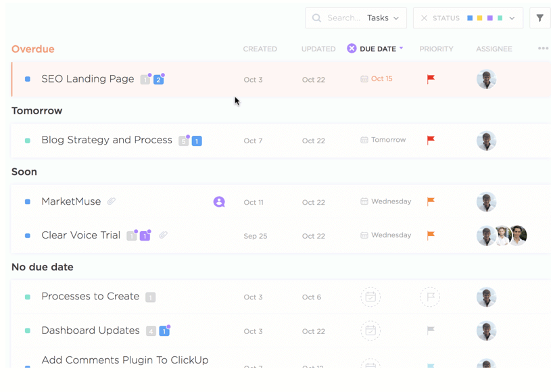The image size is (551, 392).
Task: Clear the STATUS filter with the X
Action: (424, 18)
